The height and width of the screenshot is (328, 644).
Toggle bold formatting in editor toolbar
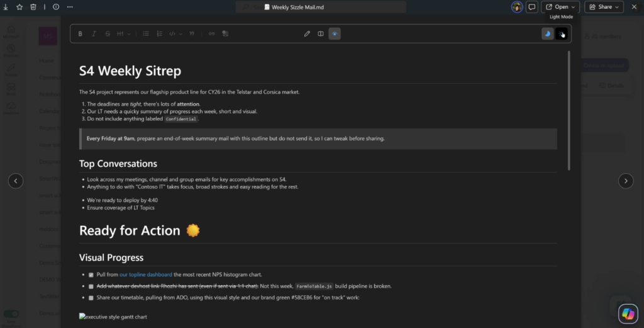pyautogui.click(x=80, y=34)
